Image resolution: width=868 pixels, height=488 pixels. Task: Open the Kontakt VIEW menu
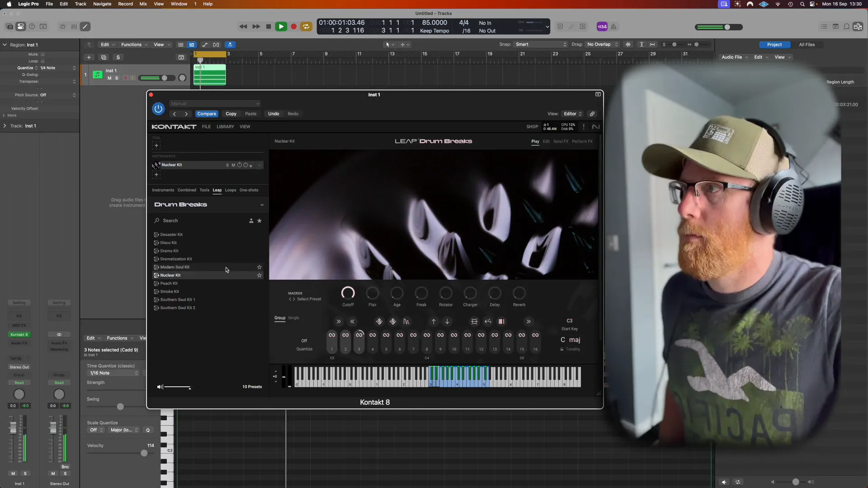pos(245,127)
